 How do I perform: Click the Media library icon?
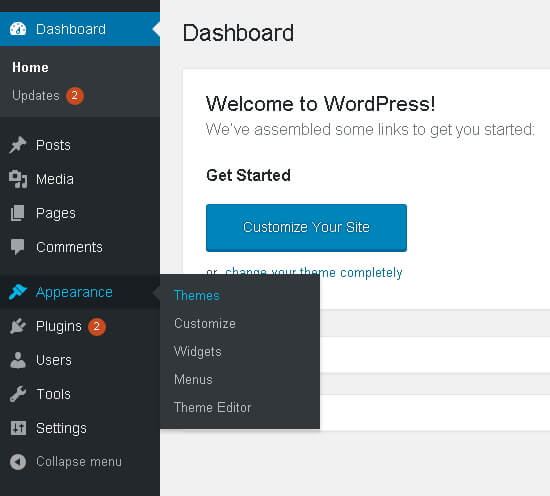point(18,179)
